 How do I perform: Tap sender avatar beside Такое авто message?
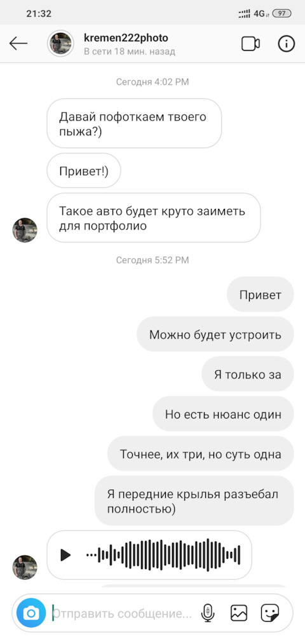point(25,230)
